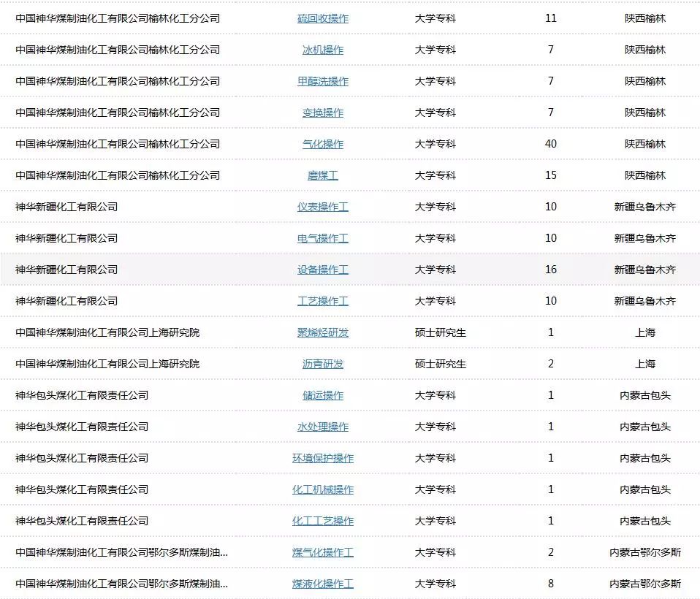The height and width of the screenshot is (599, 700).
Task: Select truncated company name in 煤气化操作工 row
Action: 121,552
